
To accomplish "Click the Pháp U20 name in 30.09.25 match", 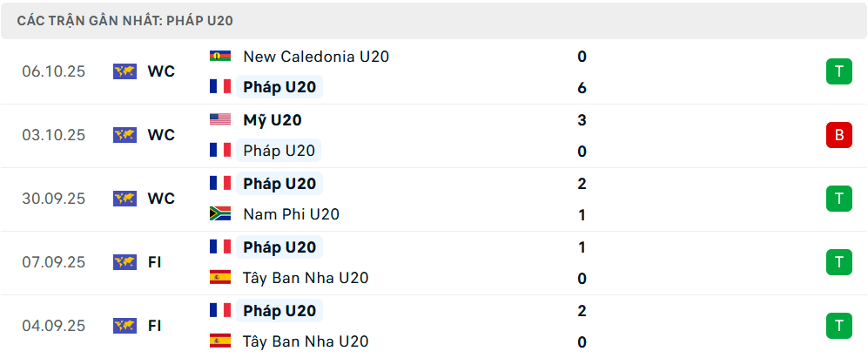I will pyautogui.click(x=279, y=184).
